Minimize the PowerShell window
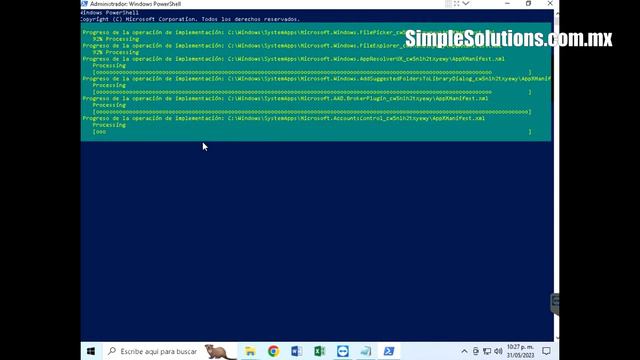This screenshot has width=640, height=360. [x=507, y=4]
